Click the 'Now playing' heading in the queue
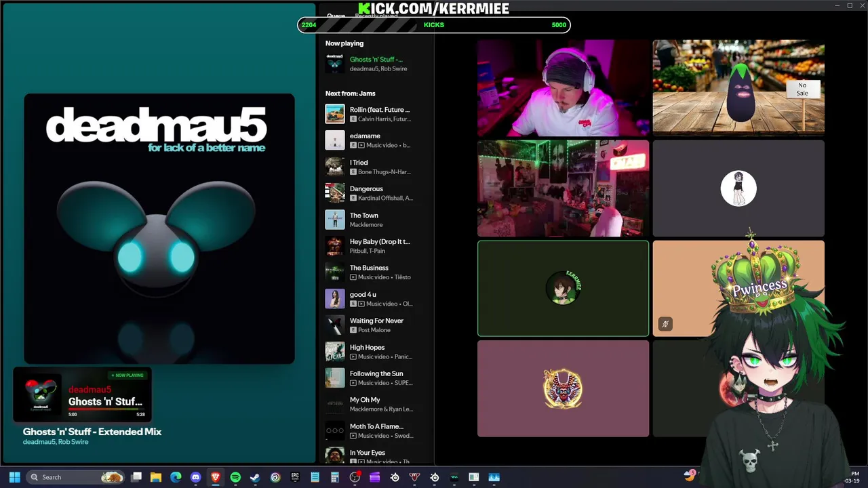 [344, 43]
